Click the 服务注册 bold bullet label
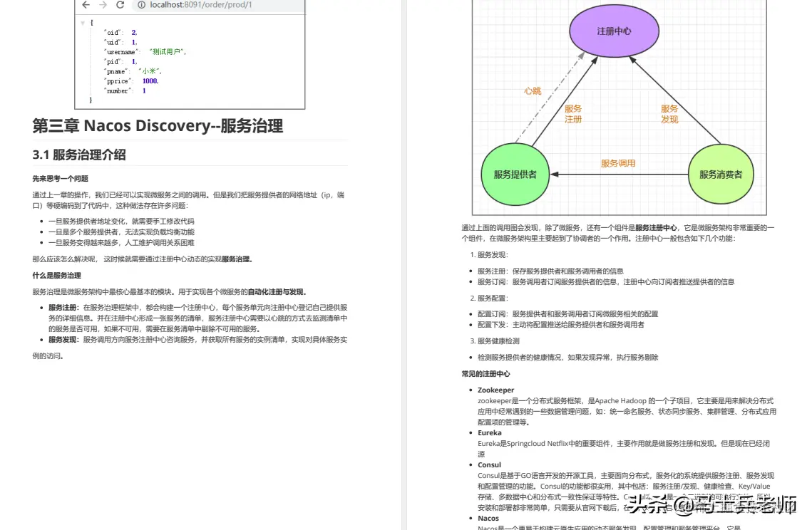 coord(61,308)
